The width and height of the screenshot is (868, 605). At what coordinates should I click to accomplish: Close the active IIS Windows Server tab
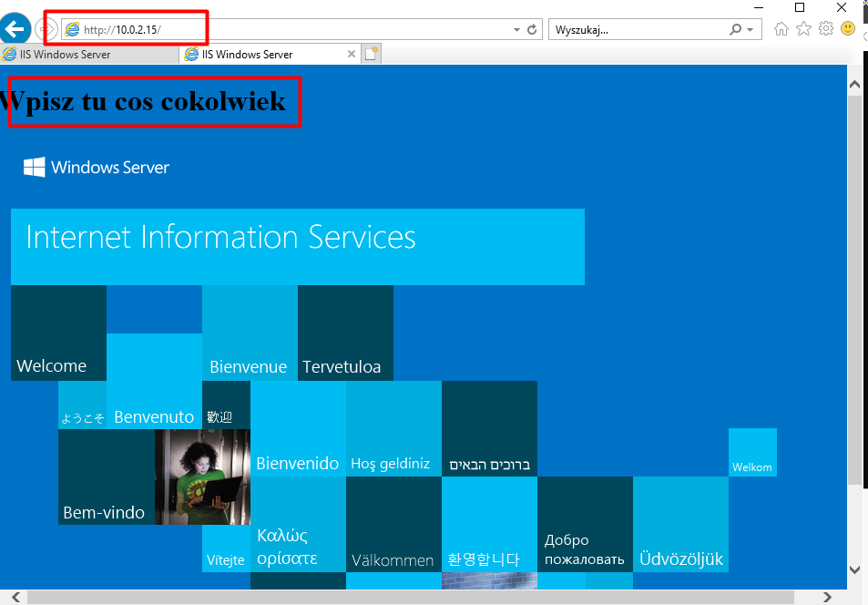(x=352, y=55)
